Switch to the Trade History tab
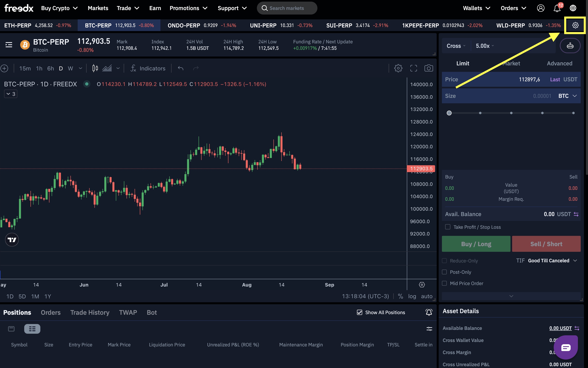The height and width of the screenshot is (368, 588). (90, 312)
